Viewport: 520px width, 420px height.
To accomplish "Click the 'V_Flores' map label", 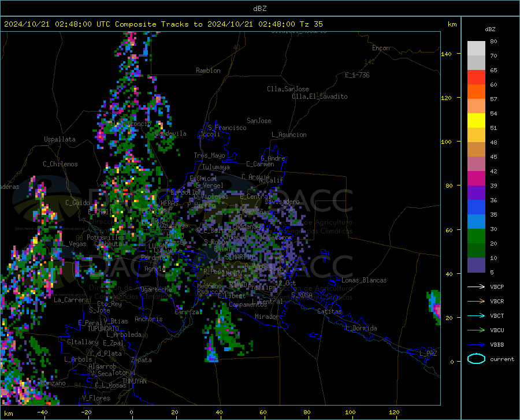I will point(96,398).
